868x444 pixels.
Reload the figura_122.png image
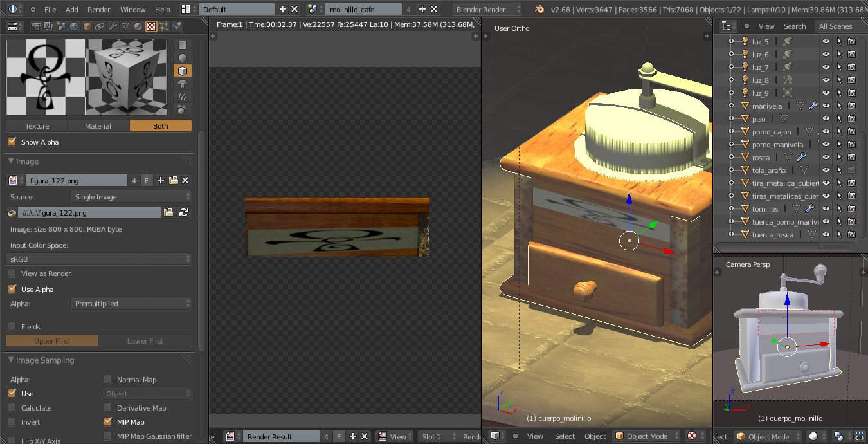coord(184,212)
